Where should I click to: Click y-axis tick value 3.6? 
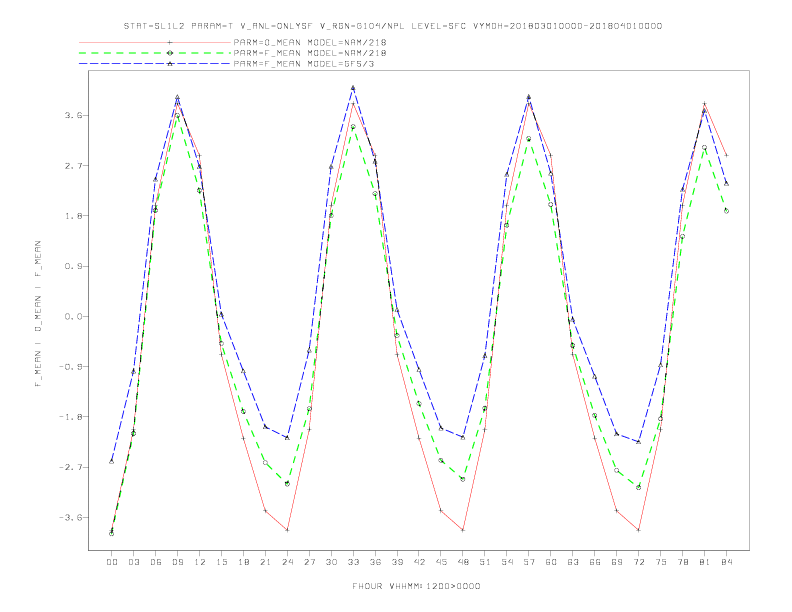point(73,115)
